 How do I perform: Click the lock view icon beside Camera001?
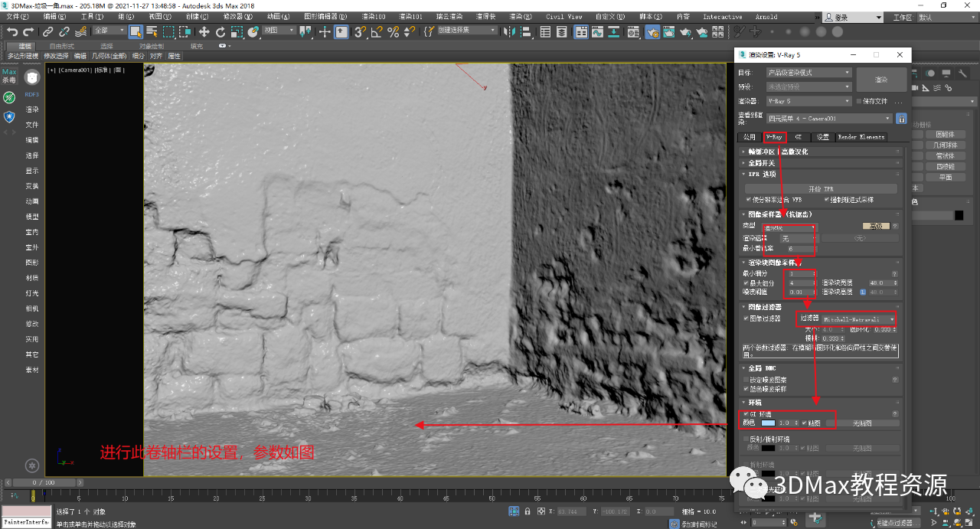(x=901, y=119)
